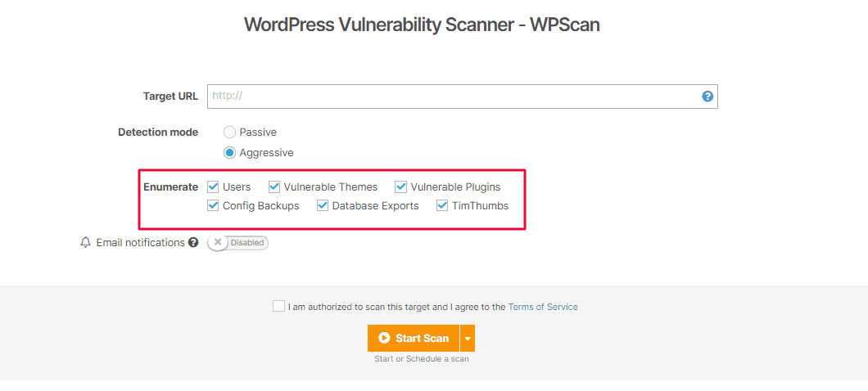The height and width of the screenshot is (391, 868).
Task: Select the Aggressive detection mode
Action: tap(229, 152)
